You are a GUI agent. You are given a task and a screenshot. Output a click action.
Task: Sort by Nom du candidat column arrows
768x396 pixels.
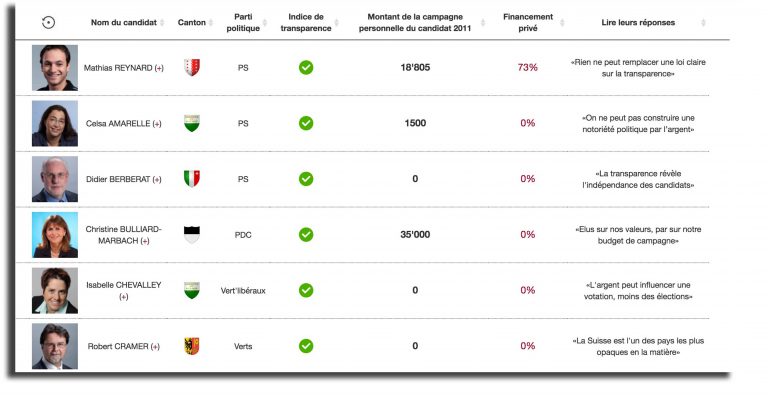click(x=162, y=23)
